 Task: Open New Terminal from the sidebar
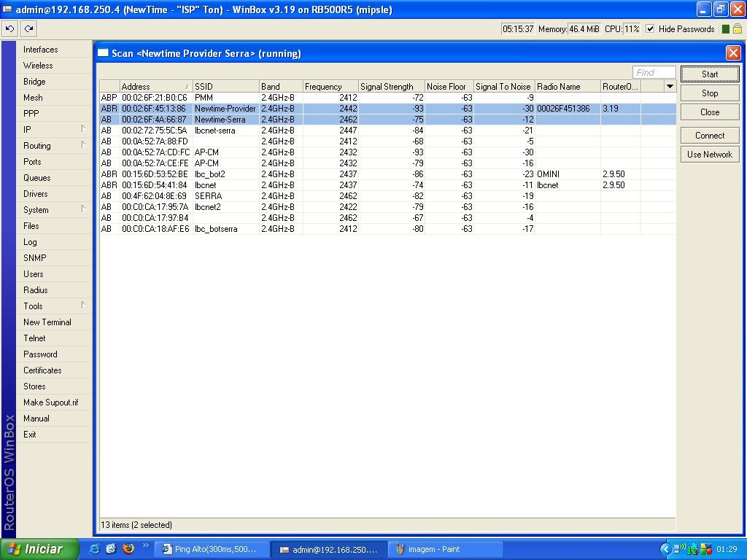coord(54,322)
